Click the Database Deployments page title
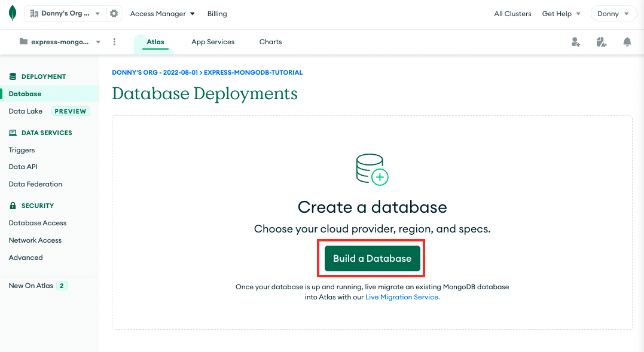The image size is (644, 352). [205, 94]
